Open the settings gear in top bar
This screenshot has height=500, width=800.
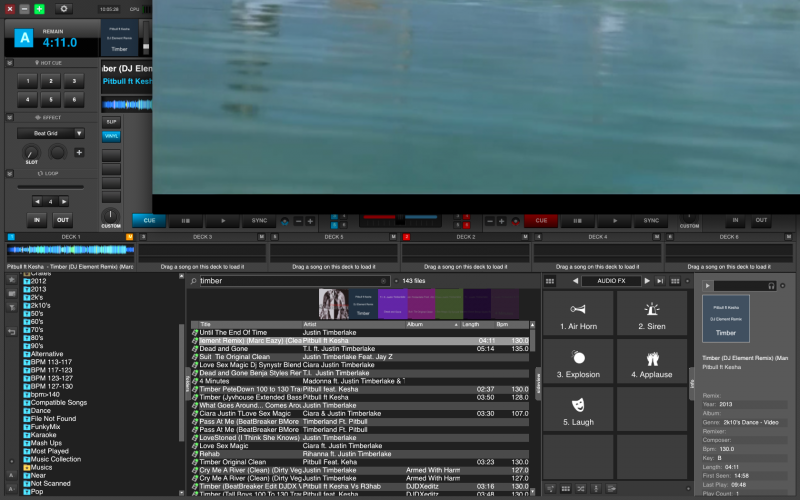[x=63, y=9]
